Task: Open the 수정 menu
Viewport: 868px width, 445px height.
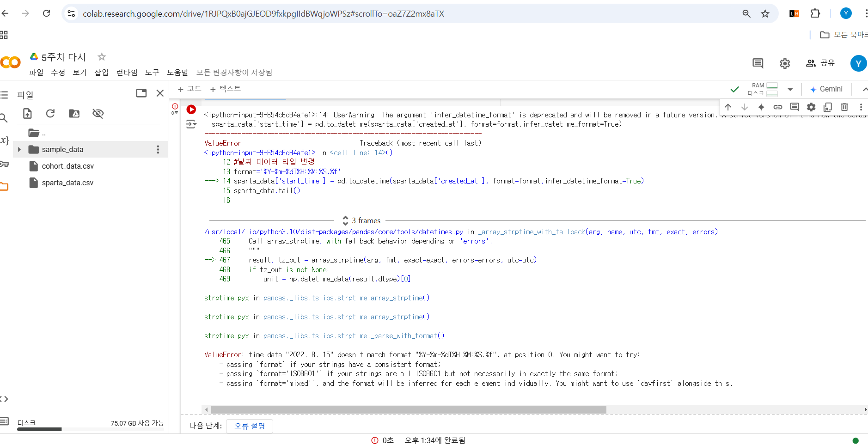Action: (x=58, y=73)
